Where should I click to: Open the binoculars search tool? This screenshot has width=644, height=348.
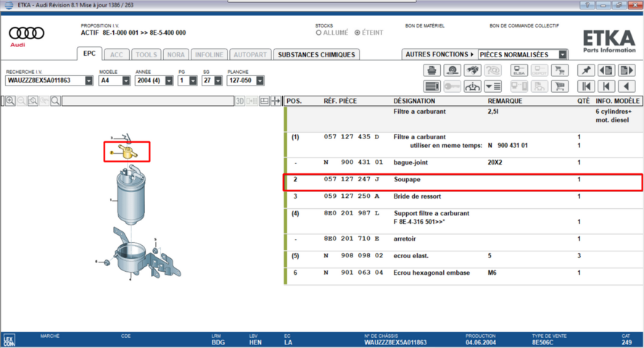[473, 70]
